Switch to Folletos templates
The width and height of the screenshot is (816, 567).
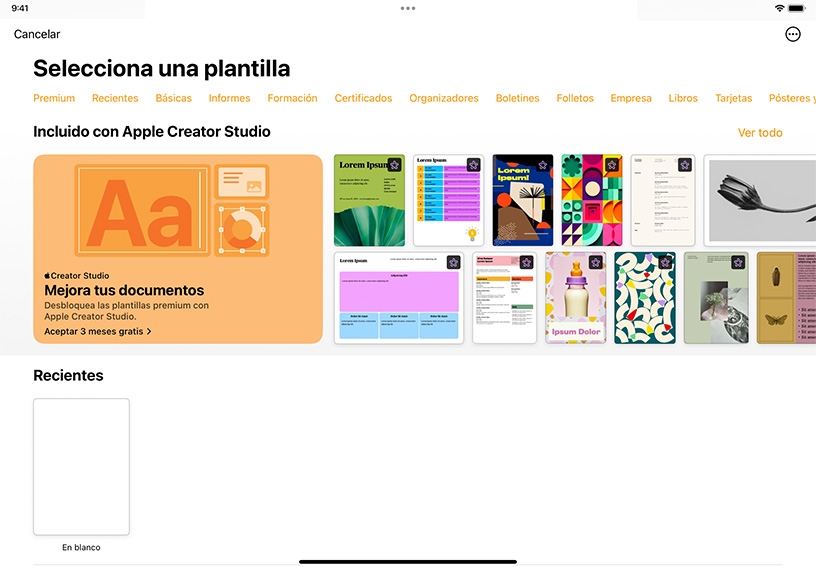(575, 98)
